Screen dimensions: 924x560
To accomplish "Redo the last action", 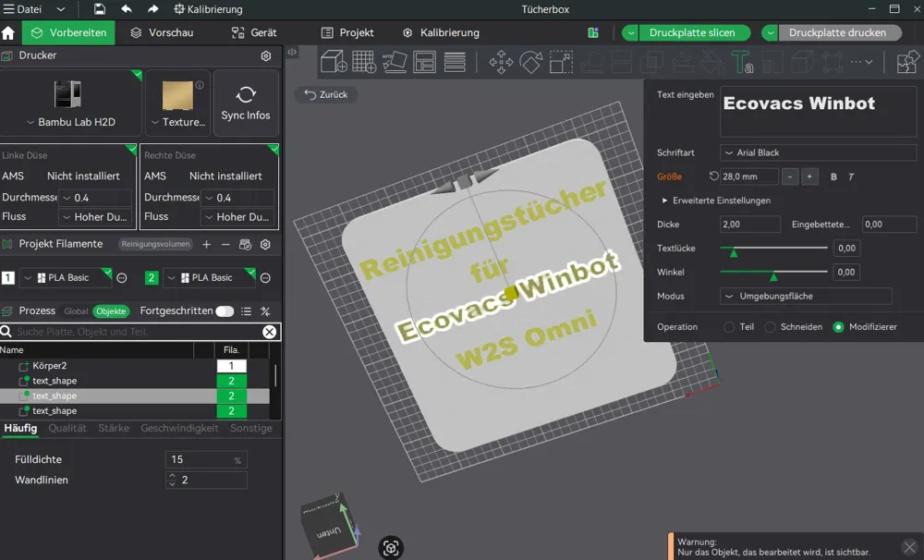I will [x=152, y=9].
